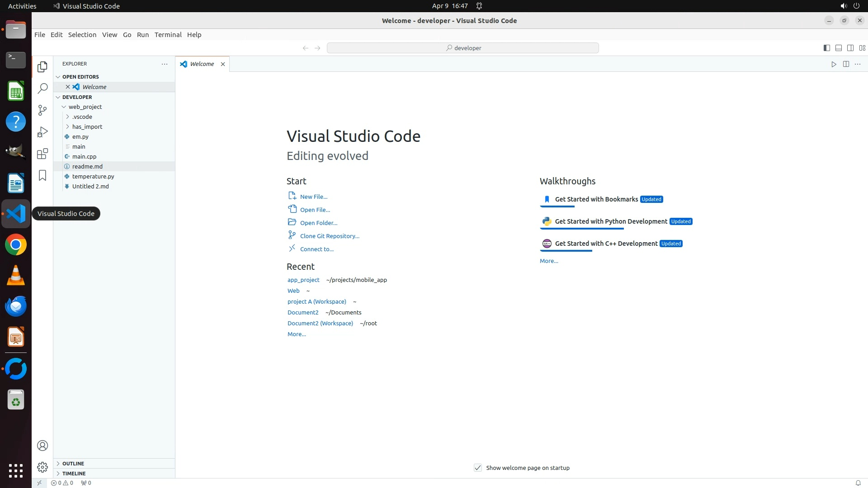Open recent app_project folder link
This screenshot has width=868, height=488.
(303, 280)
